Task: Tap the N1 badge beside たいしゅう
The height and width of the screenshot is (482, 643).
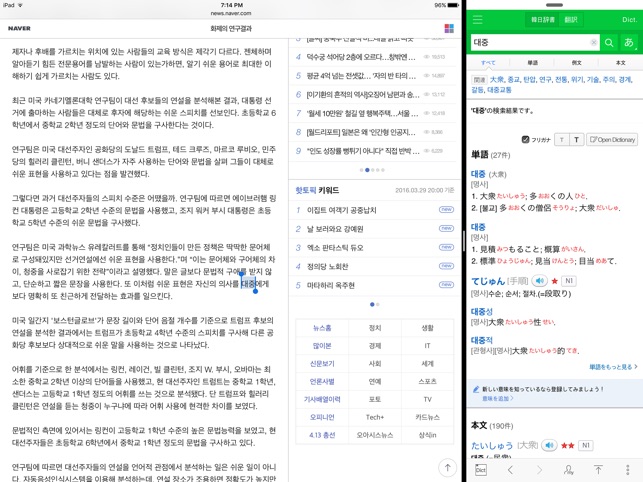Action: click(586, 445)
